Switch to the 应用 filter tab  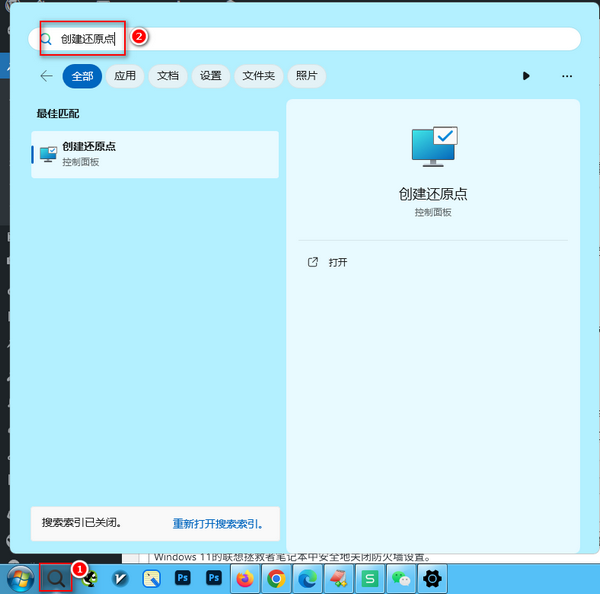[125, 76]
